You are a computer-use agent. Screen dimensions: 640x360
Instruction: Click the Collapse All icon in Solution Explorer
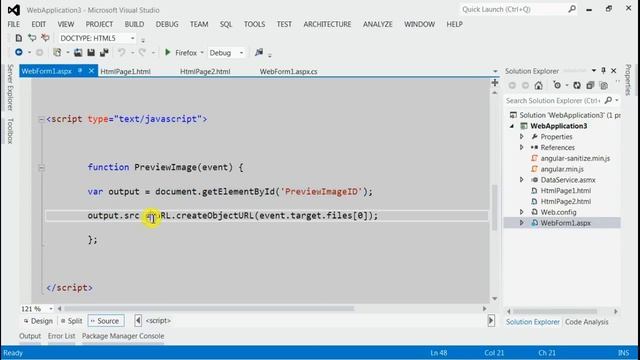point(590,85)
